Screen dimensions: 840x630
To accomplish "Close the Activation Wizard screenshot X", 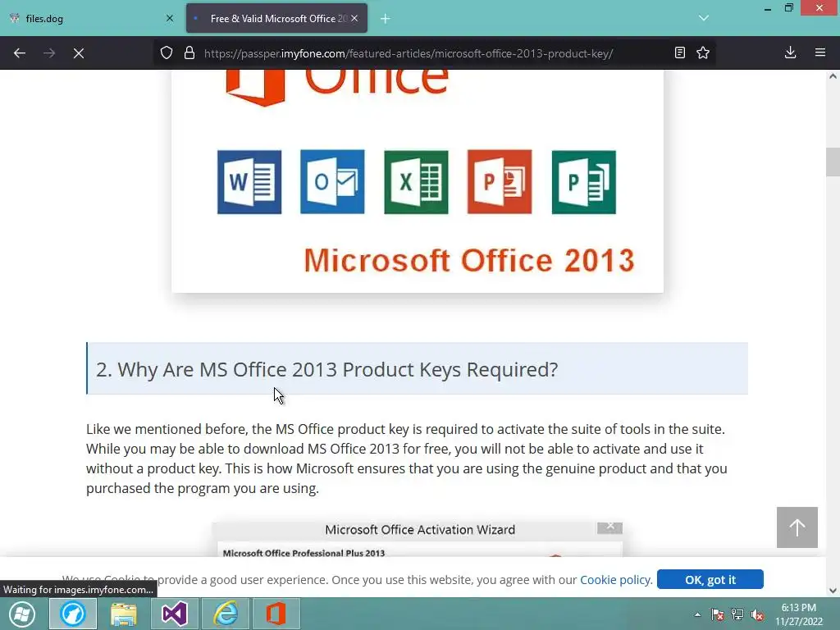I will coord(609,527).
